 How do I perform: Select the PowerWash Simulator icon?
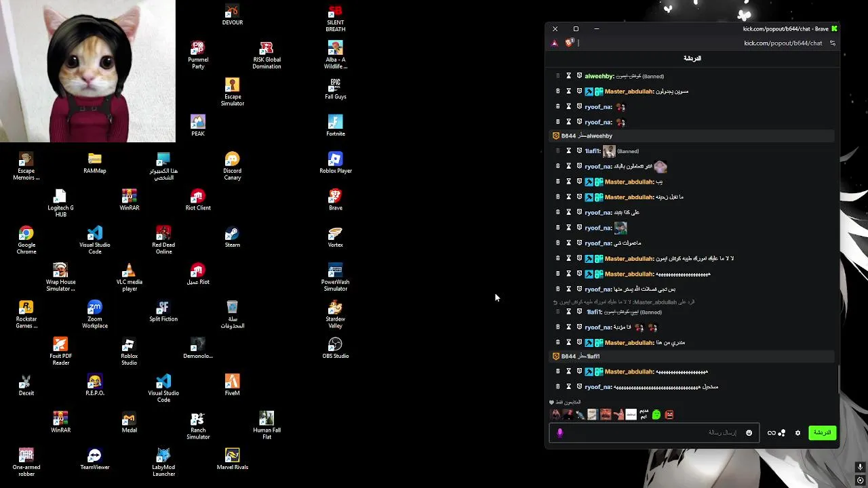335,278
